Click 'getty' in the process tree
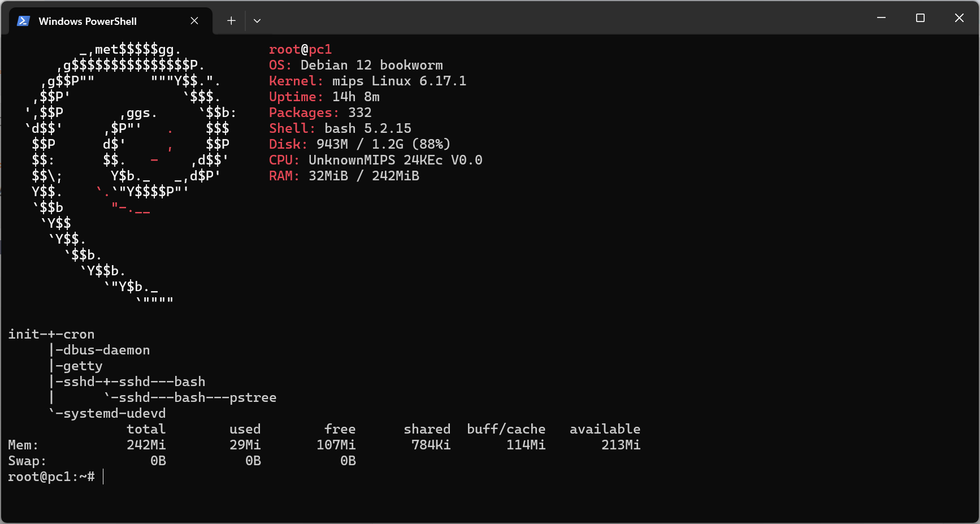The height and width of the screenshot is (524, 980). click(83, 366)
